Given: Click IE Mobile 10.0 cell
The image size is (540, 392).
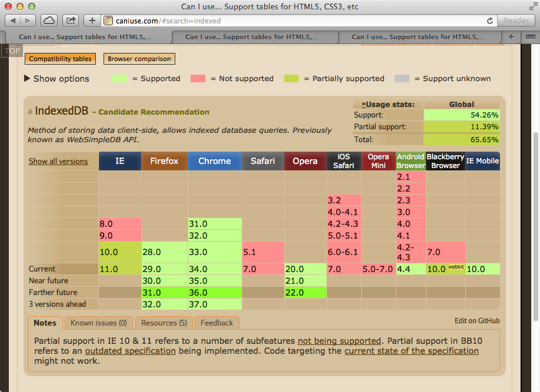Looking at the screenshot, I should click(483, 269).
